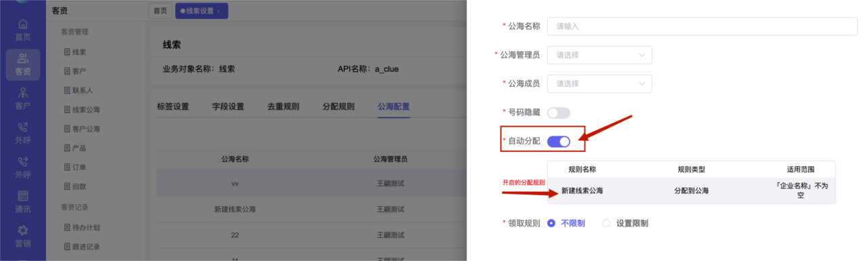Open 产品 in the sidebar list
The image size is (868, 261).
point(75,148)
